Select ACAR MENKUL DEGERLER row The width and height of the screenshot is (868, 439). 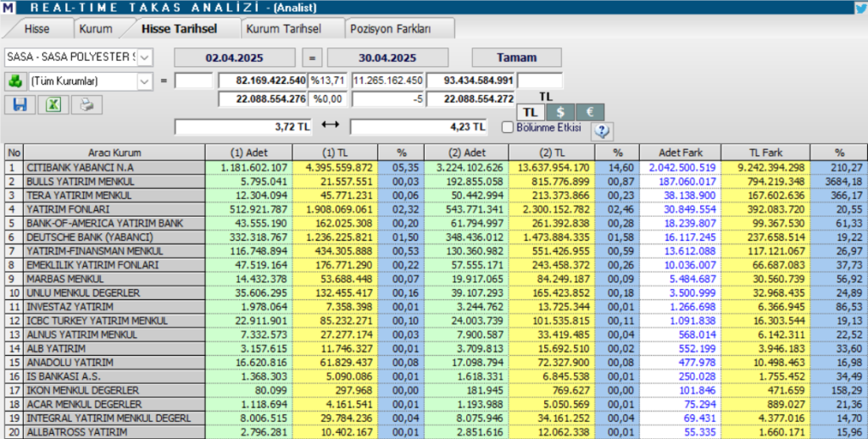coord(436,404)
